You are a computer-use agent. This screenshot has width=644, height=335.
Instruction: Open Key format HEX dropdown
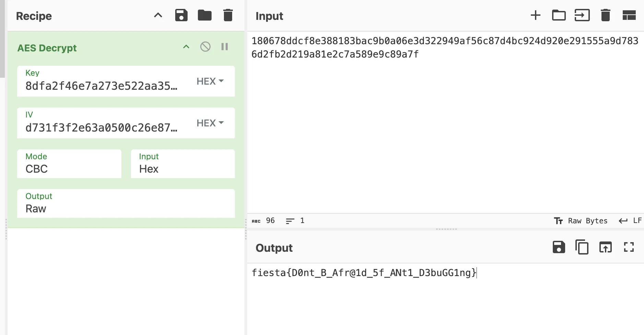tap(210, 81)
